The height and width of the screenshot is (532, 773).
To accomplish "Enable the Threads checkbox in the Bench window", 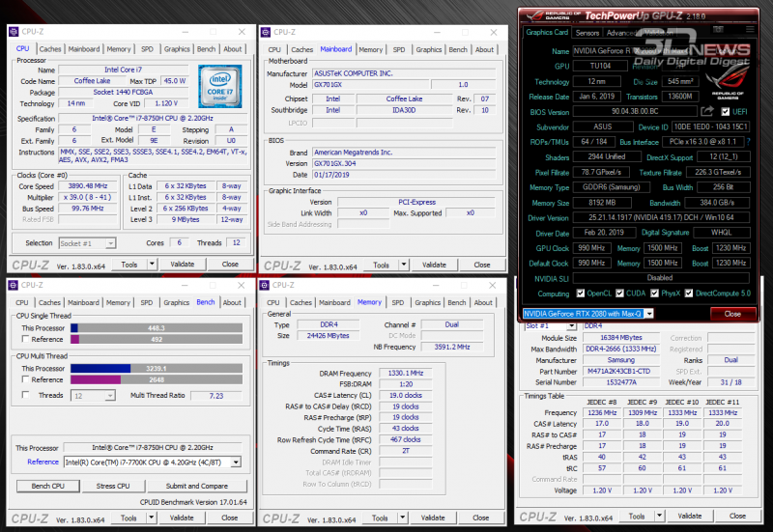I will click(25, 395).
